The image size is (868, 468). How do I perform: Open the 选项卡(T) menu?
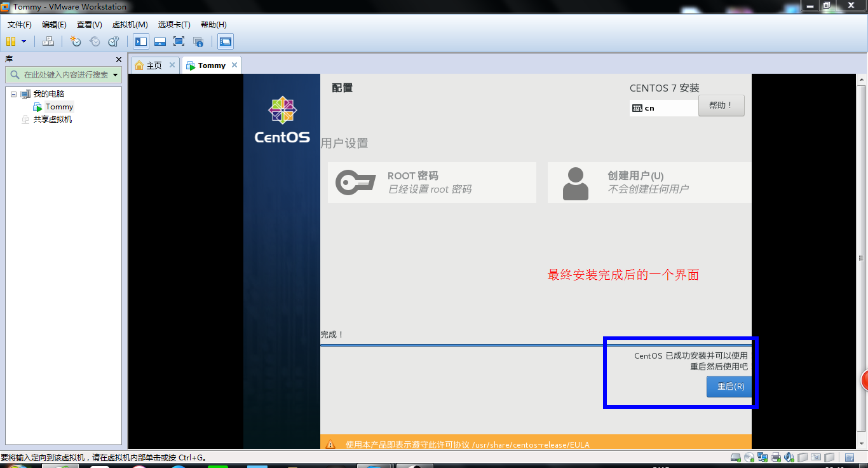tap(174, 25)
